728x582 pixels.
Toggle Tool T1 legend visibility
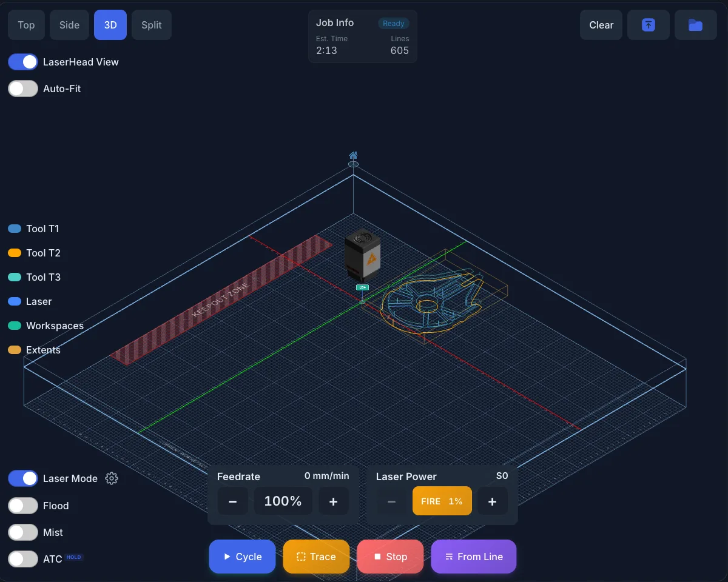coord(33,229)
